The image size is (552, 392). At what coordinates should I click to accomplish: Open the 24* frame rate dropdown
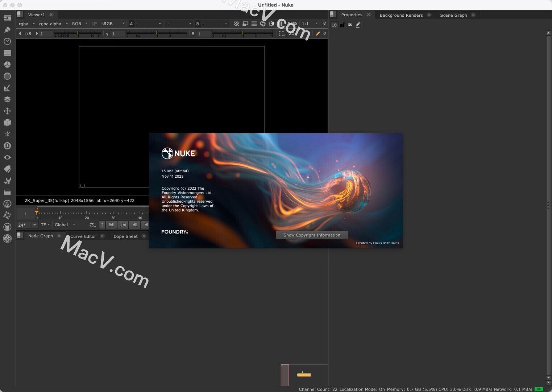27,225
